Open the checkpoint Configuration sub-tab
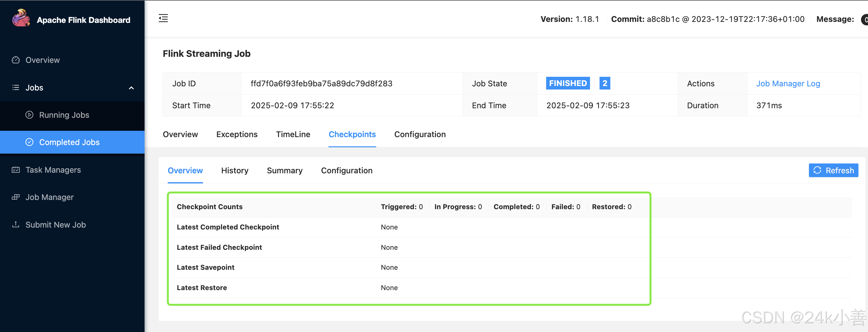 (x=347, y=170)
